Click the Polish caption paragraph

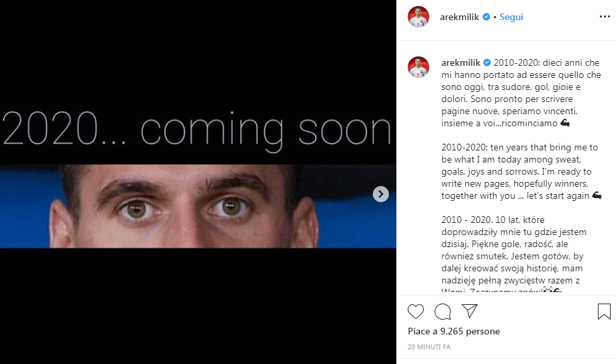coord(514,254)
